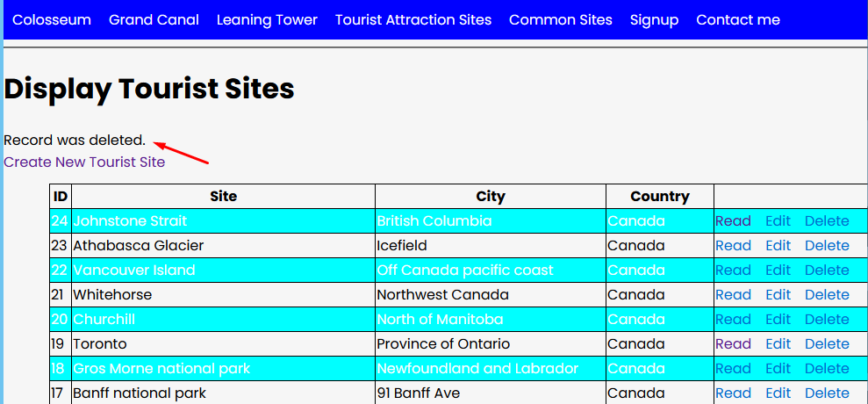
Task: Click Create New Tourist Site link
Action: click(84, 162)
